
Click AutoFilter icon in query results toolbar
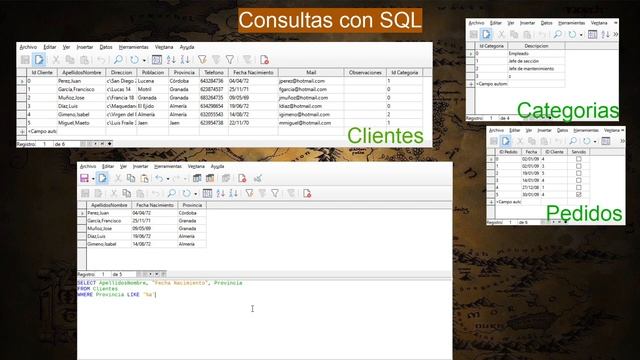tap(249, 193)
